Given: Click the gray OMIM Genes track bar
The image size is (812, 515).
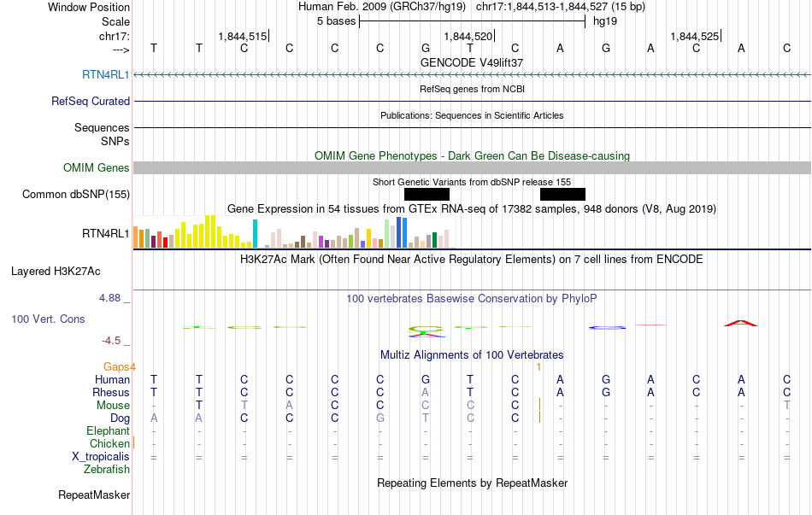Looking at the screenshot, I should coord(472,168).
